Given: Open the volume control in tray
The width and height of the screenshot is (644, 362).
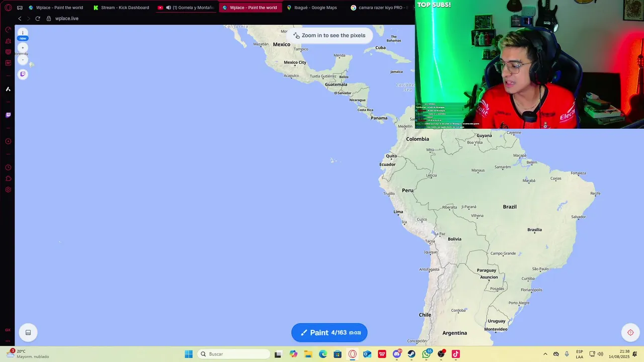Looking at the screenshot, I should pyautogui.click(x=600, y=354).
